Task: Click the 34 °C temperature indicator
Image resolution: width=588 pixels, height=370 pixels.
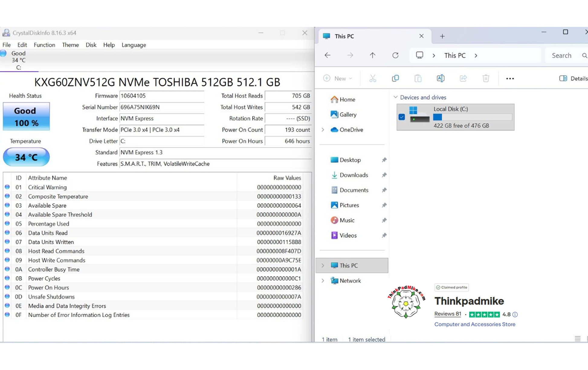Action: [26, 157]
